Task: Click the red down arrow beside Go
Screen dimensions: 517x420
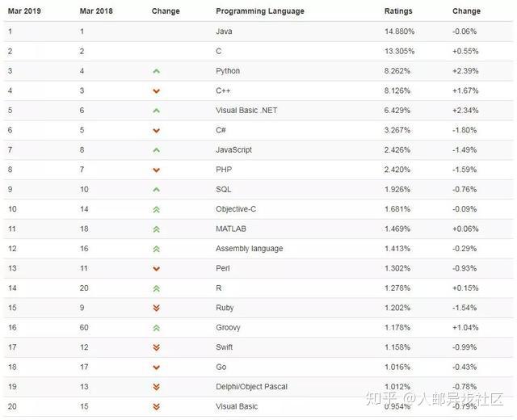Action: 156,367
